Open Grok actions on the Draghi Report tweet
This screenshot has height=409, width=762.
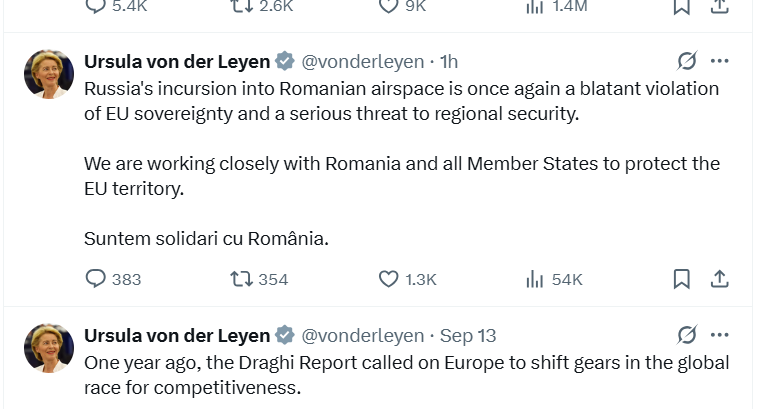[x=687, y=335]
